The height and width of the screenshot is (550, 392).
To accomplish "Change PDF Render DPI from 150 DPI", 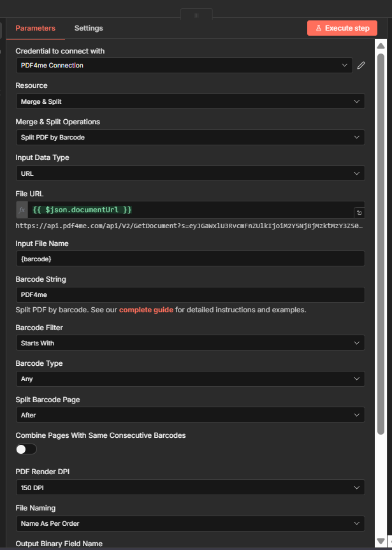I will point(190,488).
